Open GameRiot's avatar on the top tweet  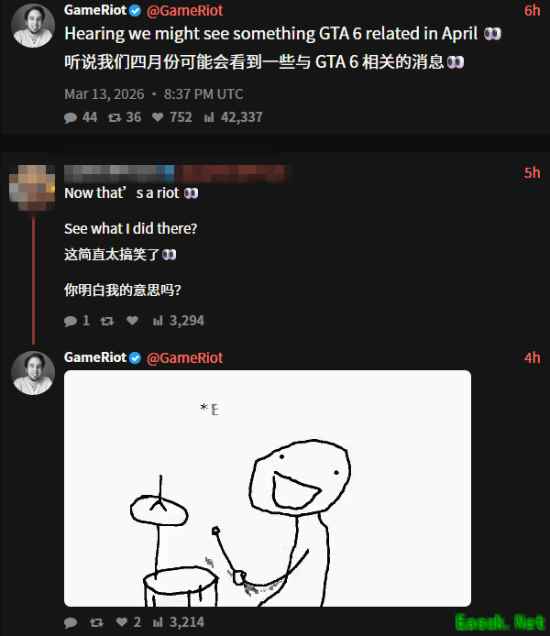tap(33, 26)
